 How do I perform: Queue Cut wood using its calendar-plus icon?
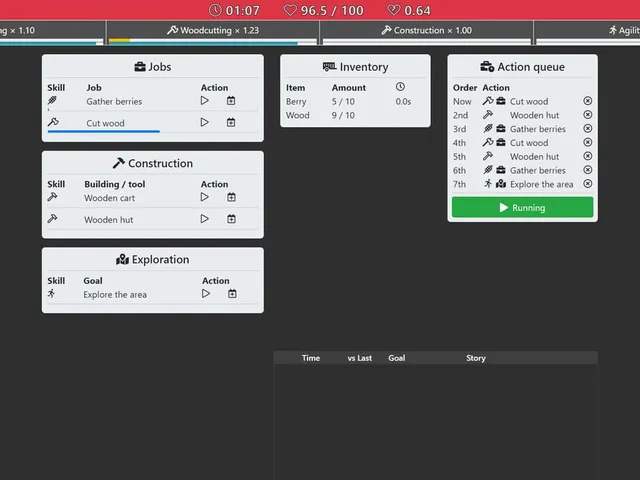(231, 122)
